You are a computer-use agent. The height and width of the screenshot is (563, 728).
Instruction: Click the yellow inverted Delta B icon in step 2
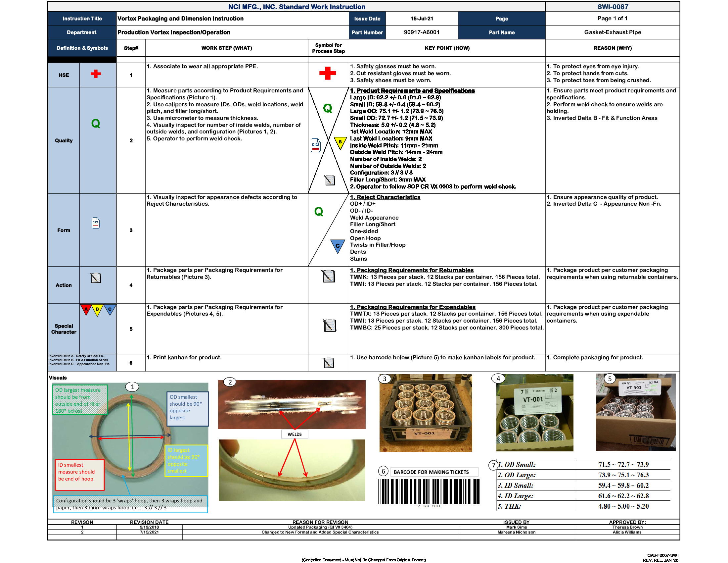[340, 142]
